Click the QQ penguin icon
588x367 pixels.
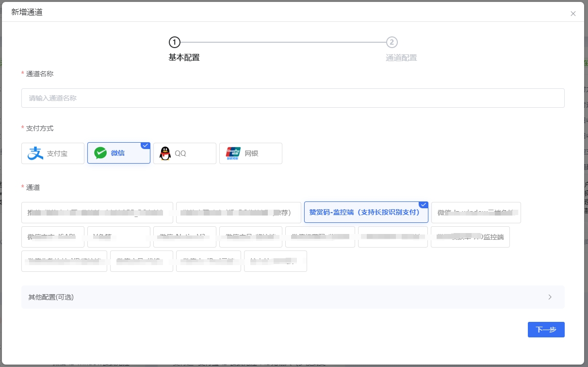coord(165,153)
